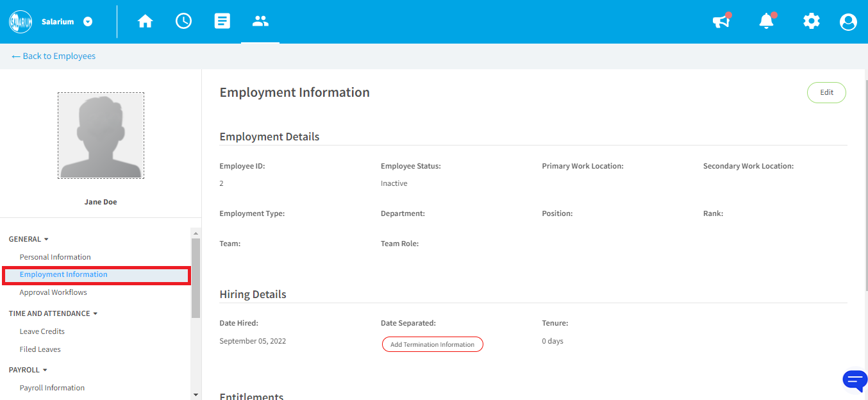868x400 pixels.
Task: Open the chat support bubble icon
Action: [855, 380]
